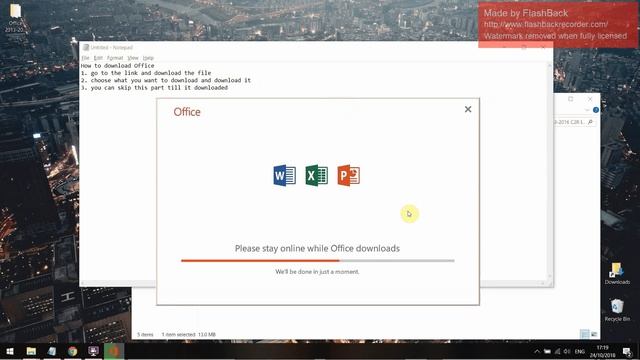Maximize the File Explorer window

pyautogui.click(x=571, y=99)
